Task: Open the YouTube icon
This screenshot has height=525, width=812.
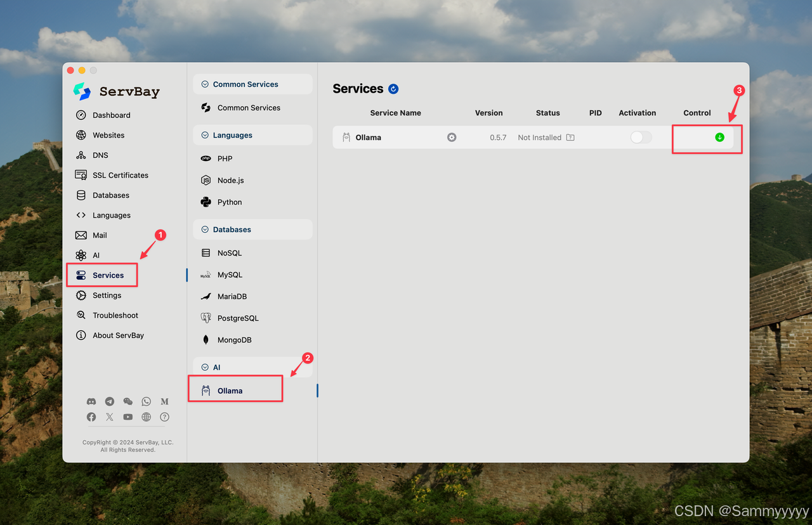Action: point(128,417)
